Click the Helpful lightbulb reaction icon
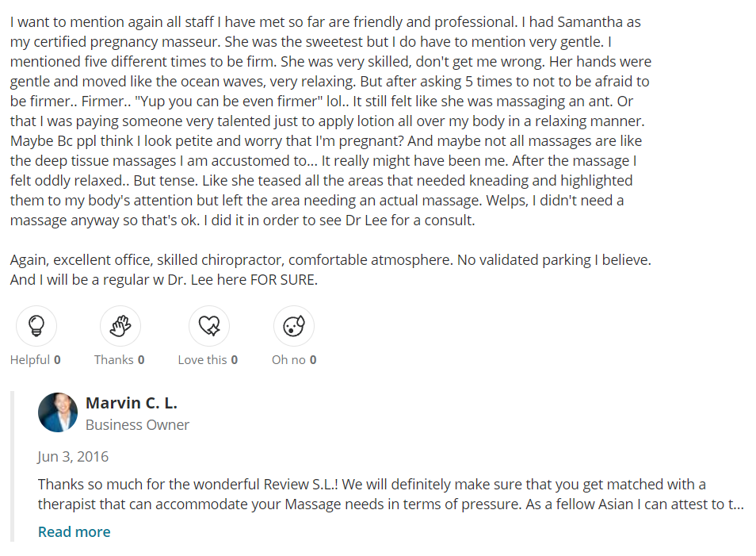The width and height of the screenshot is (756, 556). point(36,326)
